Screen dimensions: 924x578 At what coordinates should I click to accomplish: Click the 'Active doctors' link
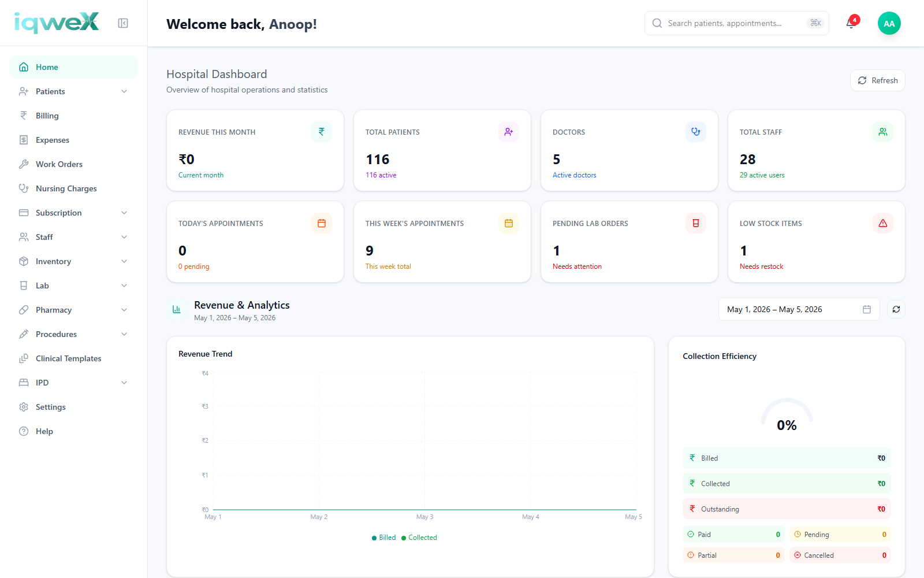point(575,175)
